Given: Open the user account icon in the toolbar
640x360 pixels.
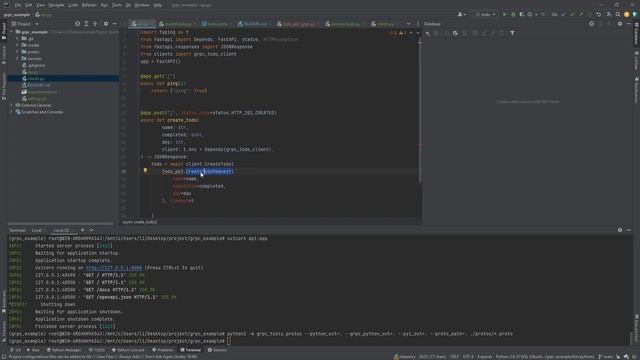Looking at the screenshot, I should (462, 14).
